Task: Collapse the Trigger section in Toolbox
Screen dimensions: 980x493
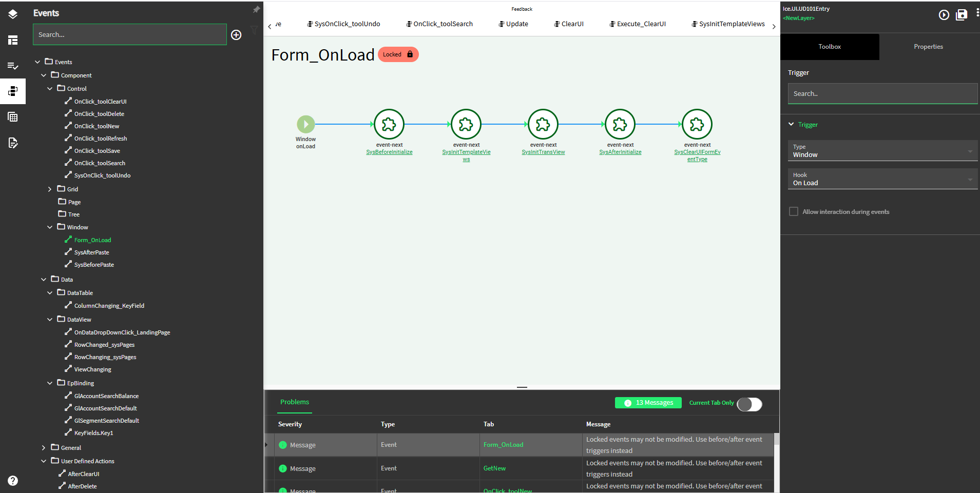Action: [x=791, y=124]
